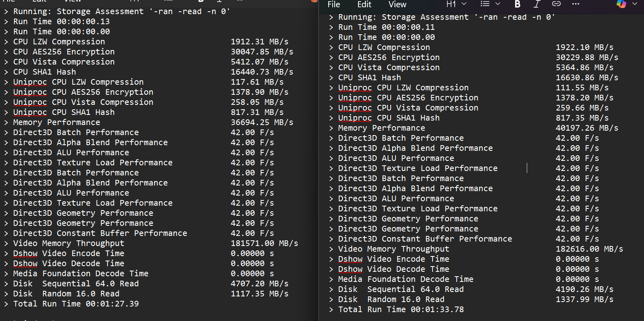Click the 30229.88 MB/s AES256 value
The image size is (644, 321).
(x=587, y=57)
